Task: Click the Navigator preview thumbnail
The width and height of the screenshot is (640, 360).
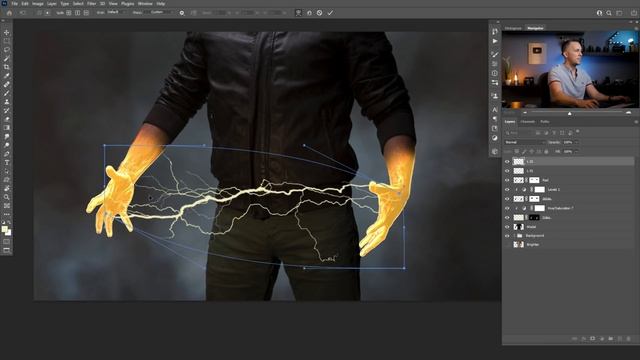Action: click(570, 70)
